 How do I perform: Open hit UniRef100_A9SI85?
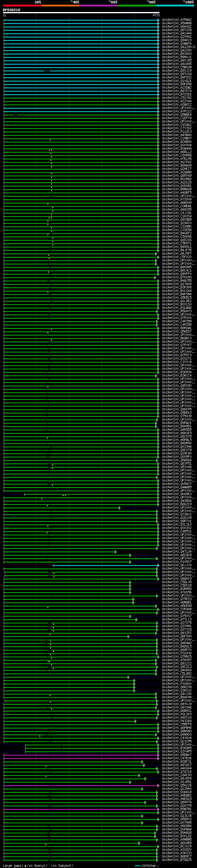click(x=177, y=61)
